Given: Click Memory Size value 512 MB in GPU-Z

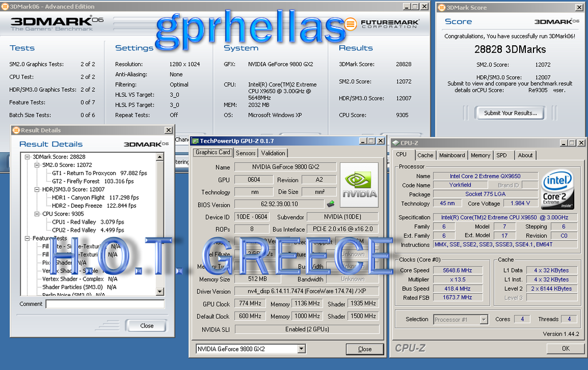Looking at the screenshot, I should pyautogui.click(x=257, y=279).
